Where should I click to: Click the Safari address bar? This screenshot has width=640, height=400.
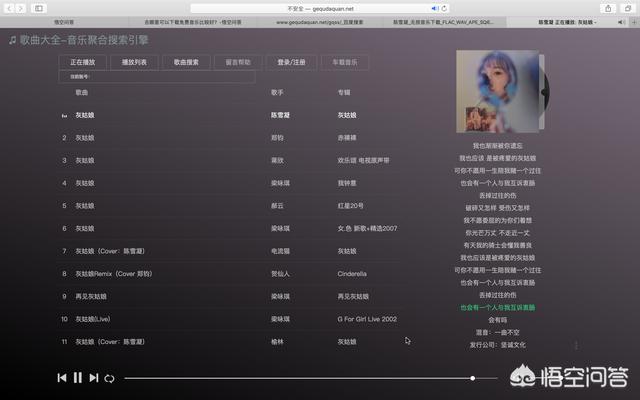(320, 8)
